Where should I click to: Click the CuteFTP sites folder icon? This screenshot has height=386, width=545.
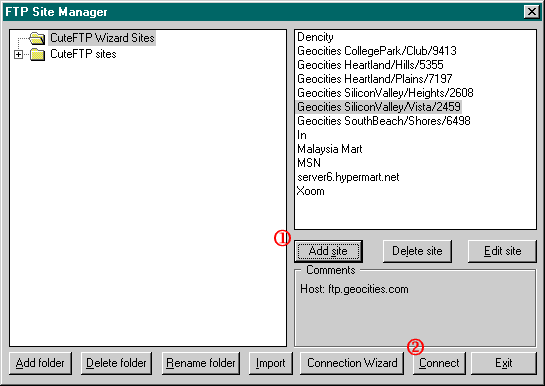(x=37, y=54)
